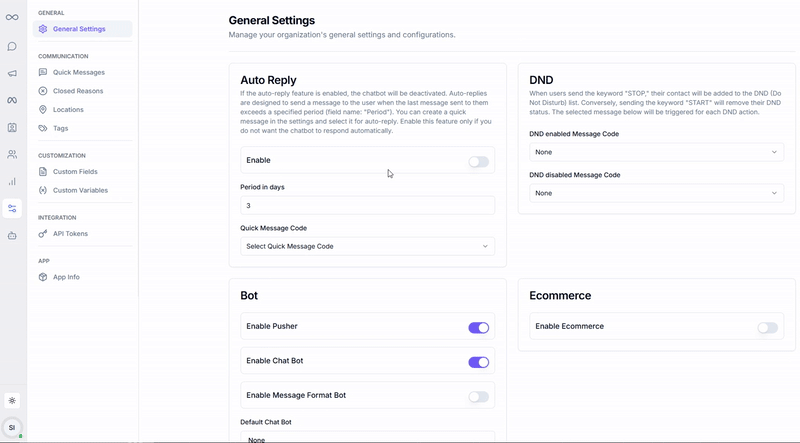Click the Period in days input field
The image size is (800, 443).
pos(367,205)
